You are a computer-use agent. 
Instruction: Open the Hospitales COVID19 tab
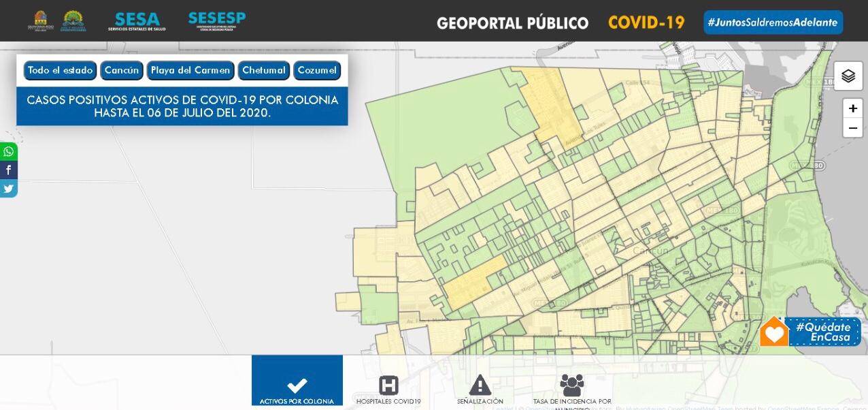coord(388,390)
